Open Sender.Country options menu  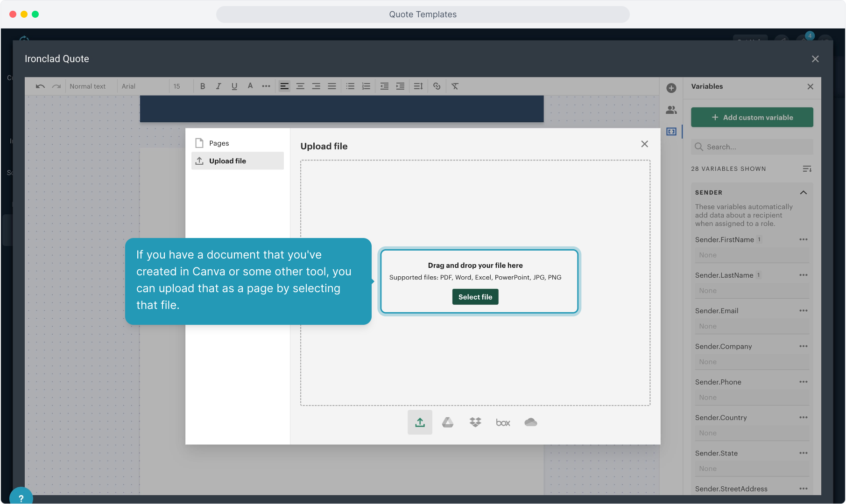[804, 418]
